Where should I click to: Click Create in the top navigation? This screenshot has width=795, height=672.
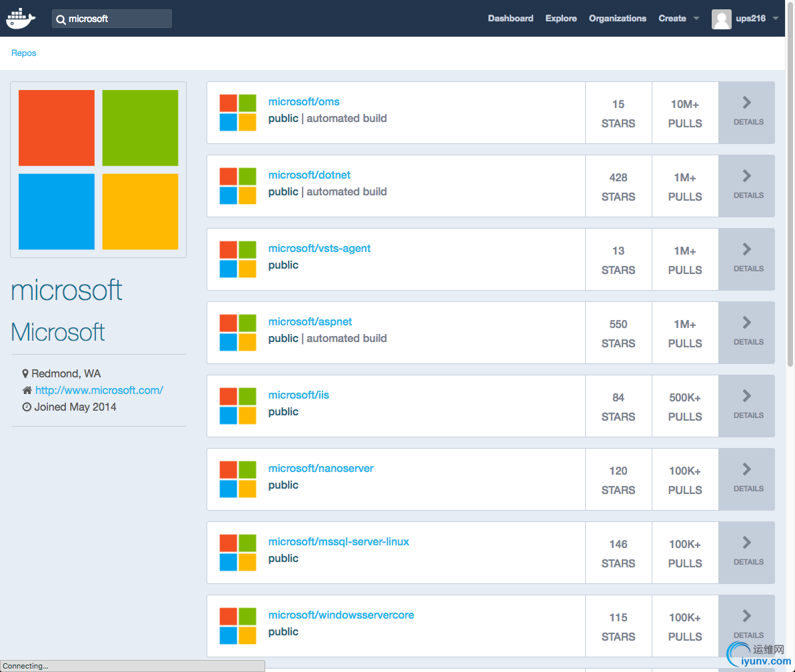(x=672, y=18)
